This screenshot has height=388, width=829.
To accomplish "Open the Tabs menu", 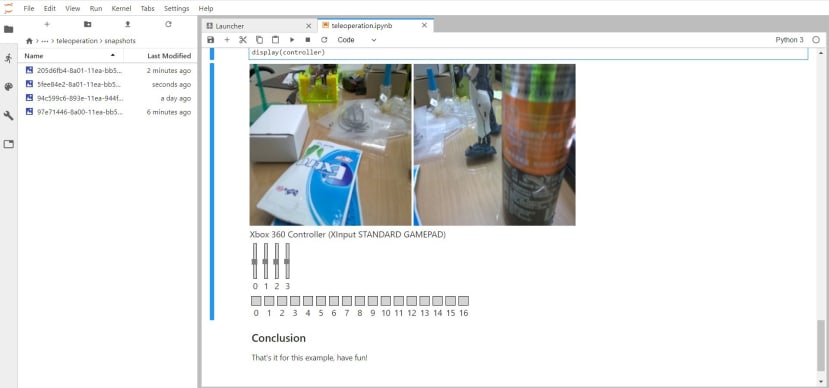I will point(148,8).
